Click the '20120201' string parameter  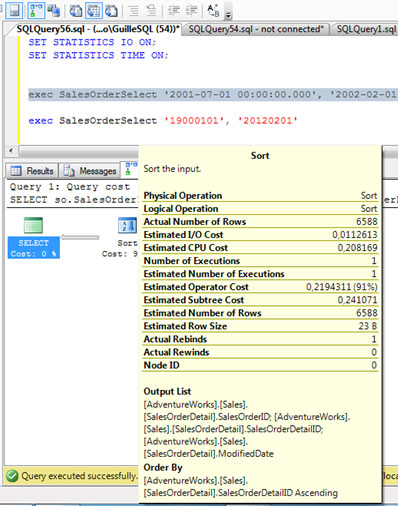267,120
